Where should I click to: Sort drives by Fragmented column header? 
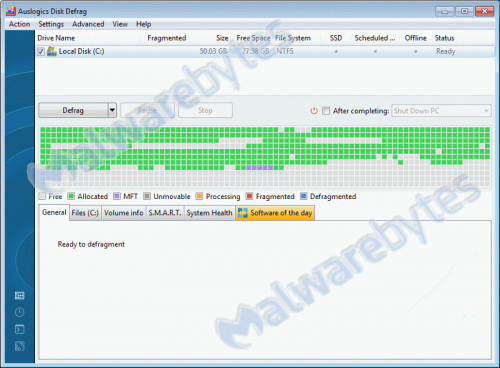(x=167, y=38)
